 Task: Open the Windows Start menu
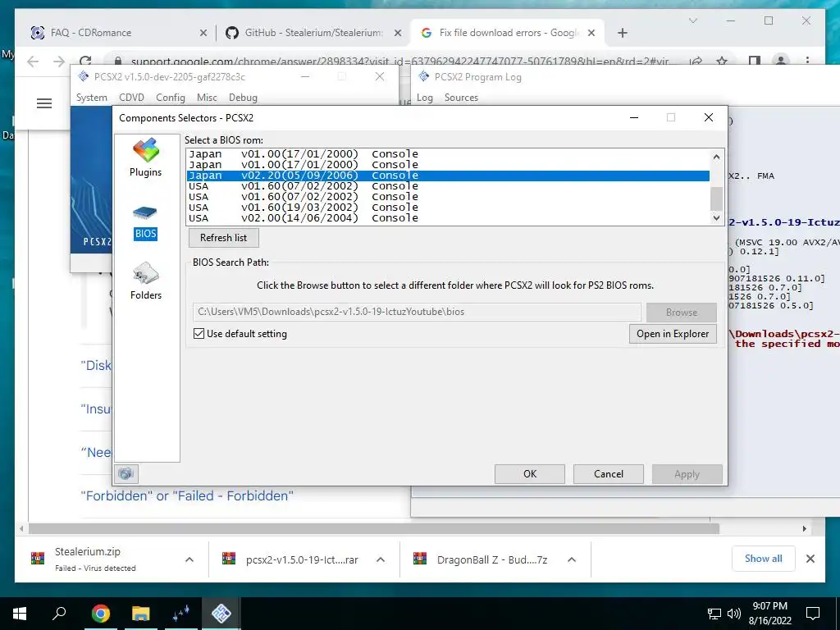(x=20, y=613)
